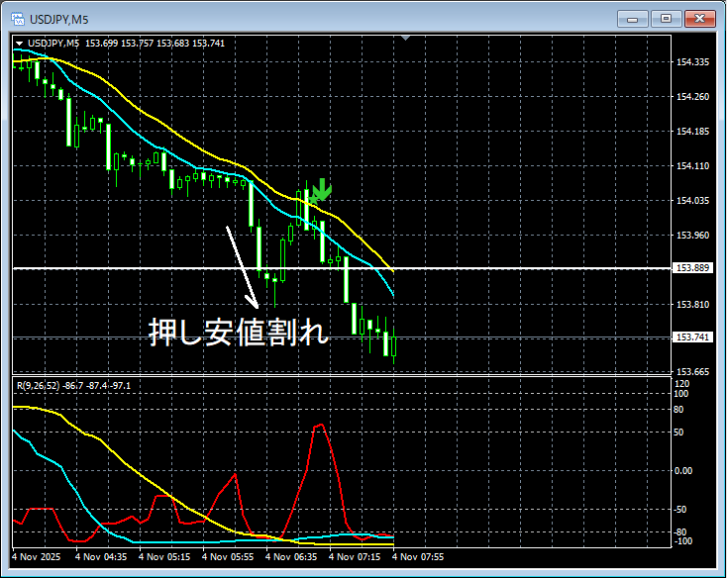Click the 153.665 price scale value
Image resolution: width=728 pixels, height=578 pixels.
692,371
